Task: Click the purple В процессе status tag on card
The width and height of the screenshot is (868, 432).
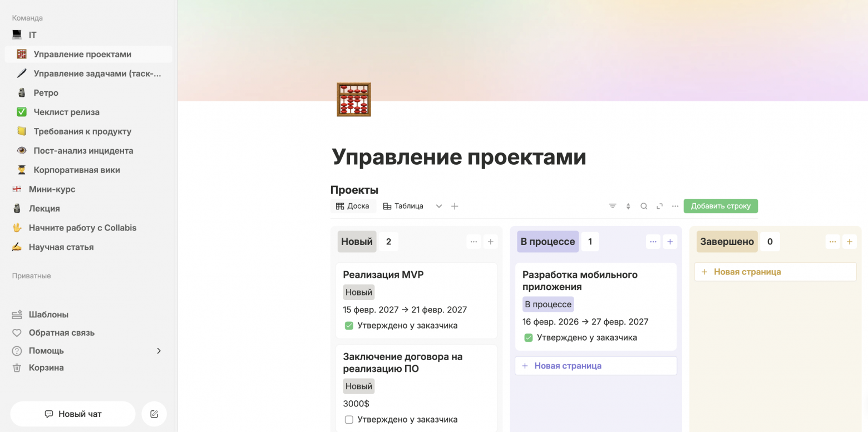Action: (548, 305)
